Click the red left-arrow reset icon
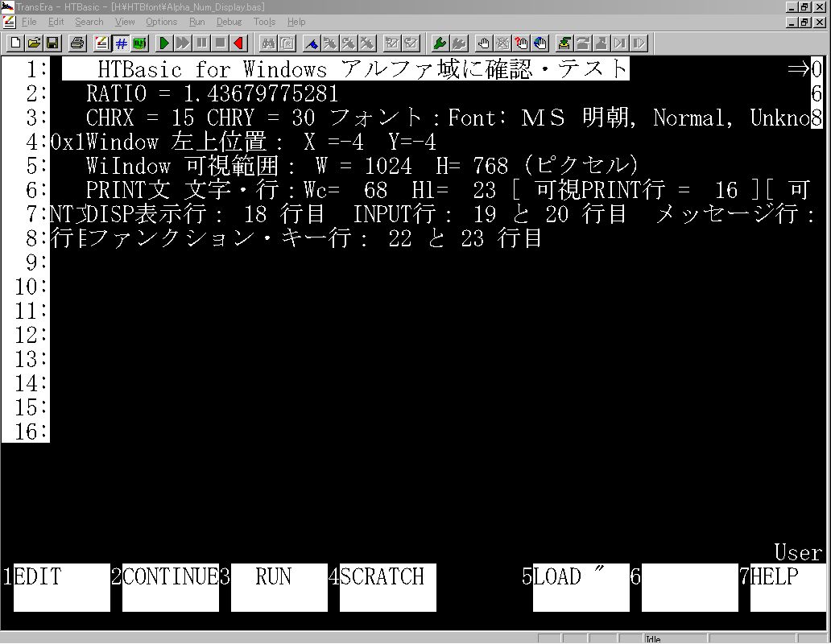The height and width of the screenshot is (644, 831). coord(239,43)
